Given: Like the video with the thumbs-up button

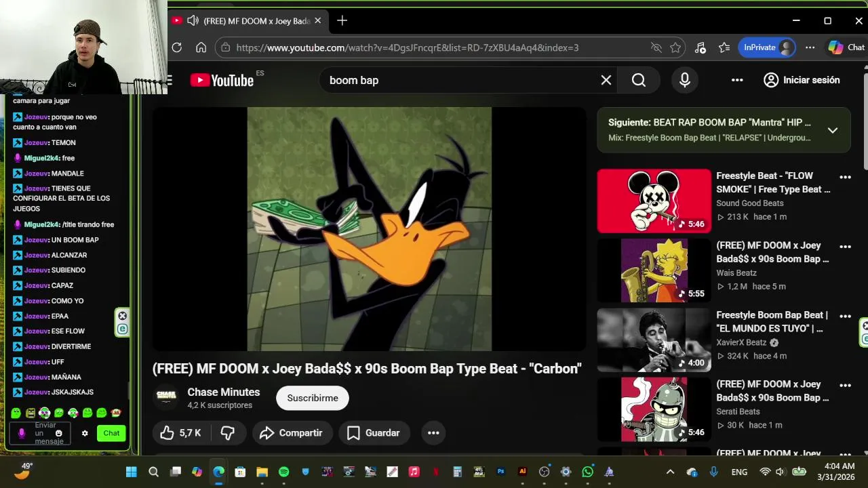Looking at the screenshot, I should [181, 433].
